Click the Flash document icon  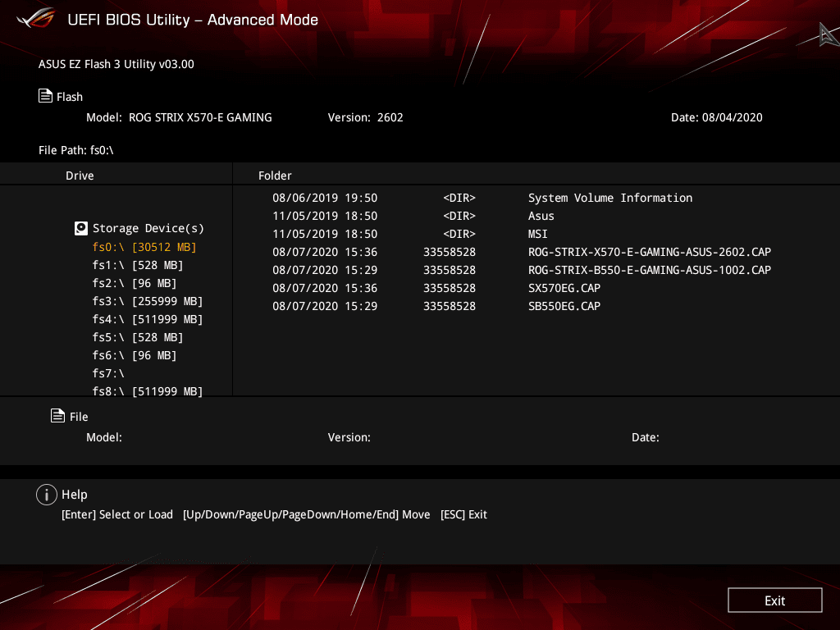click(x=46, y=96)
